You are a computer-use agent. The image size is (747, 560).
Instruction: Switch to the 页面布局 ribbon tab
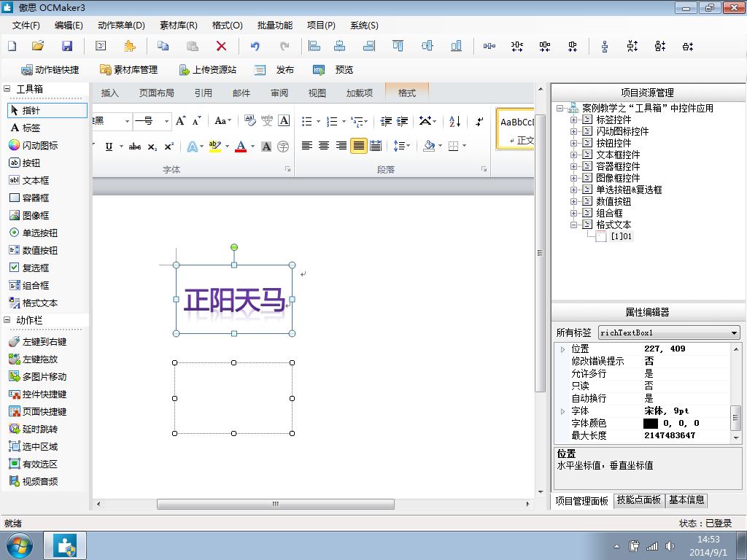click(156, 93)
